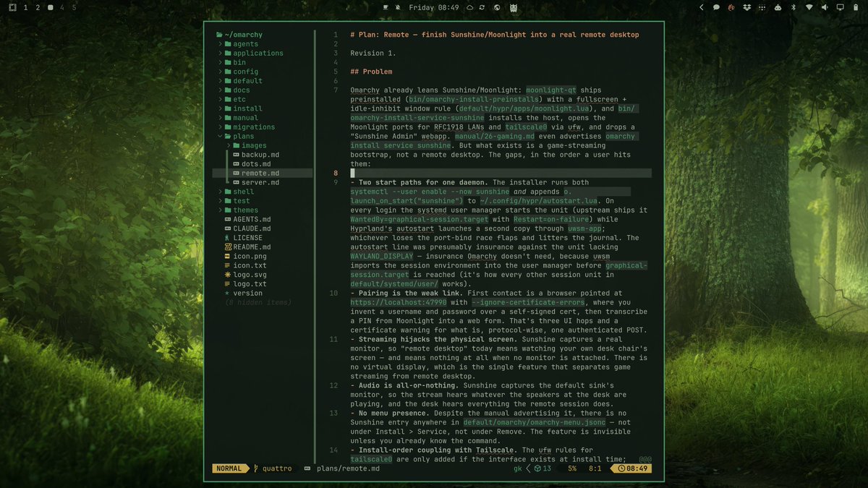Open the Wi-Fi network indicator
Image resolution: width=868 pixels, height=488 pixels.
809,7
